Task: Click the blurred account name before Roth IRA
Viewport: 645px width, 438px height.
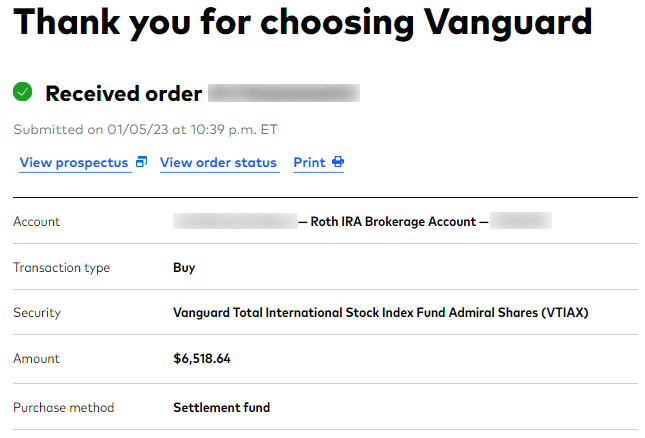Action: pyautogui.click(x=235, y=221)
